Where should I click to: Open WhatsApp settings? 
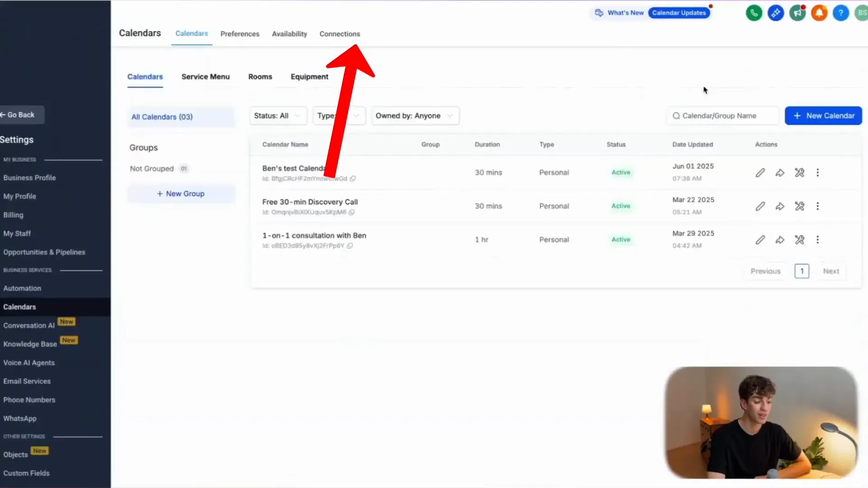coord(19,418)
